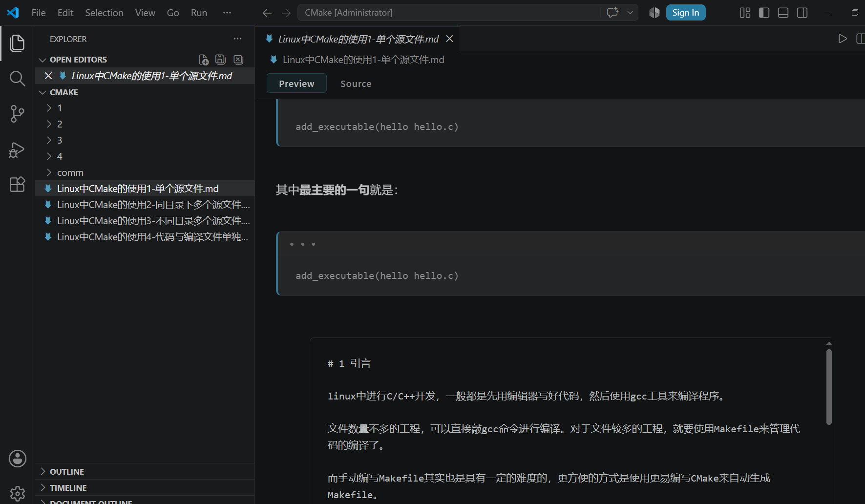Click the Save All icon in Open Editors
Image resolution: width=865 pixels, height=504 pixels.
[x=220, y=60]
